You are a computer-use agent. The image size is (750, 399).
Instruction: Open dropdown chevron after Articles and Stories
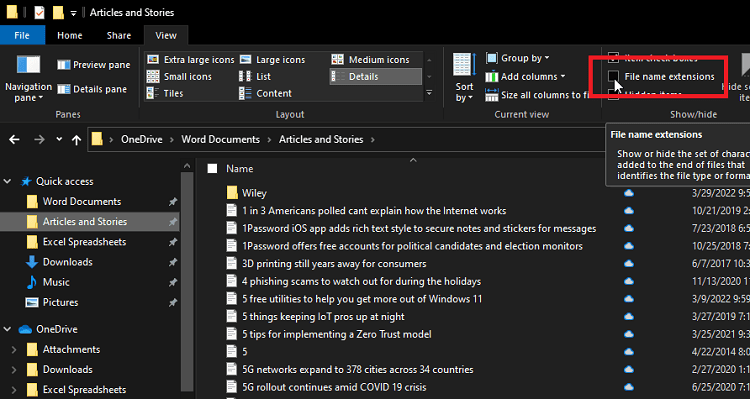(x=373, y=140)
